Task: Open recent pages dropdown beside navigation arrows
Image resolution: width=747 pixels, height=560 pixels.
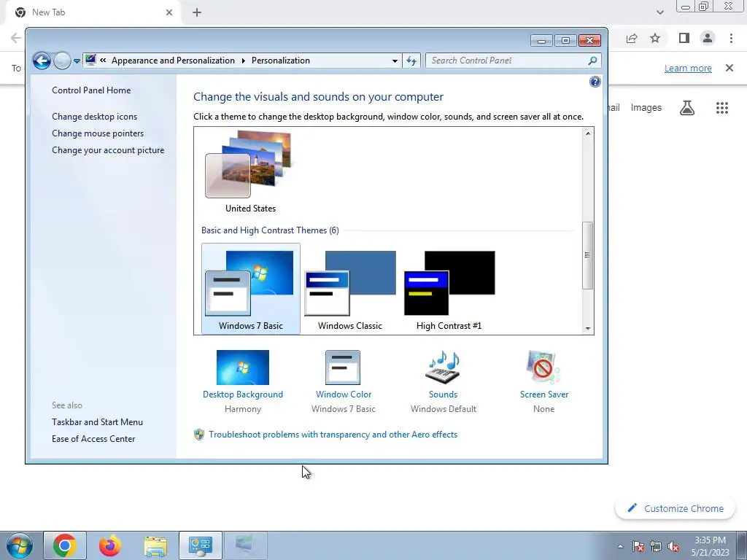Action: tap(77, 61)
